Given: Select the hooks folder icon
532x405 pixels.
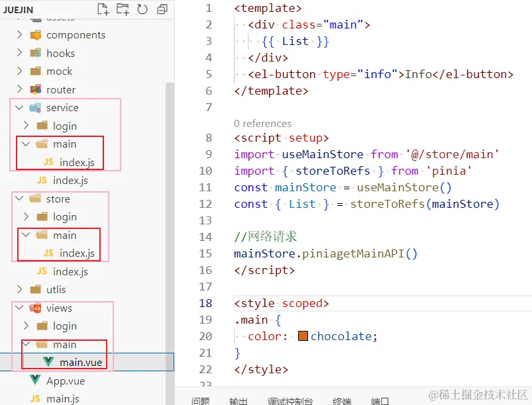Looking at the screenshot, I should coord(36,53).
